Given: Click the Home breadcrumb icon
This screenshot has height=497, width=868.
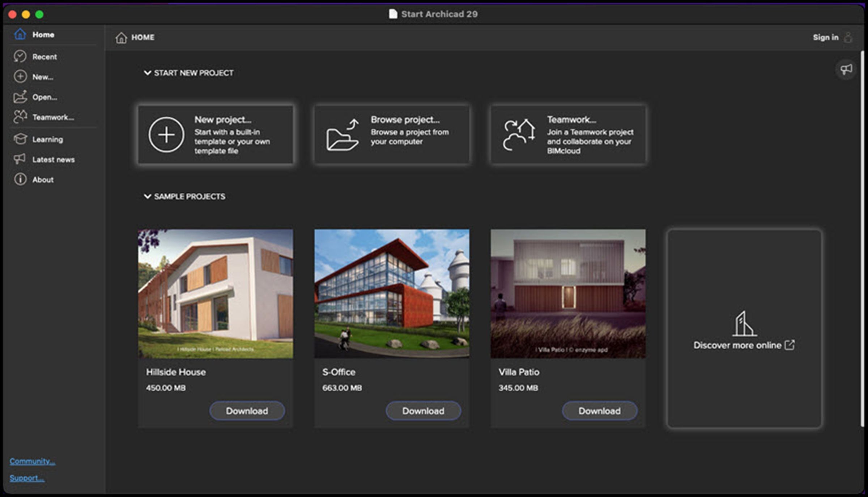Looking at the screenshot, I should (120, 37).
